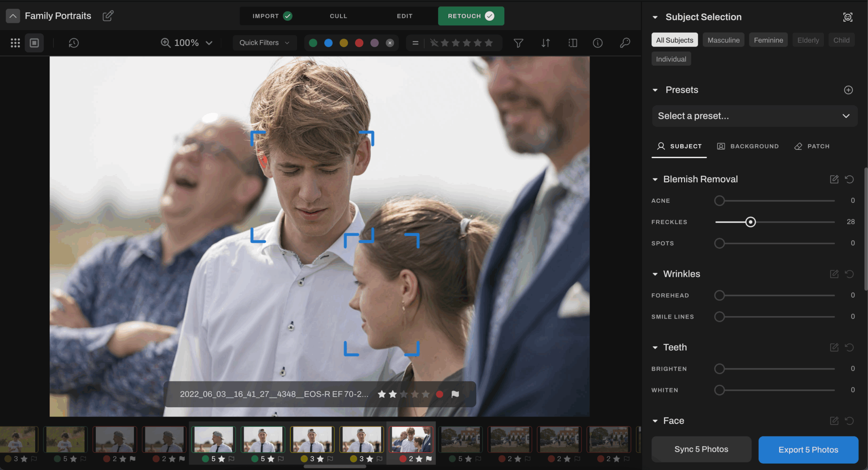Image resolution: width=868 pixels, height=470 pixels.
Task: Change sort order with the arrows icon
Action: pos(545,42)
